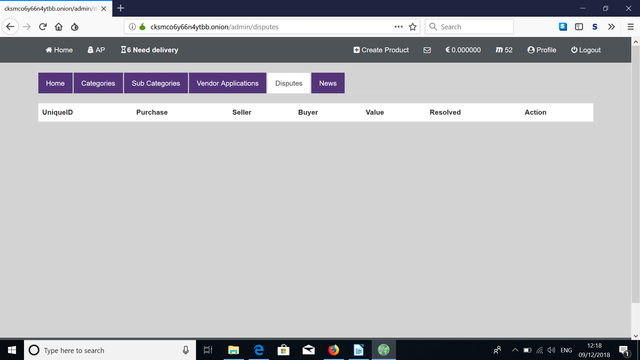Viewport: 640px width, 360px height.
Task: Open File Explorer from taskbar
Action: coord(233,350)
